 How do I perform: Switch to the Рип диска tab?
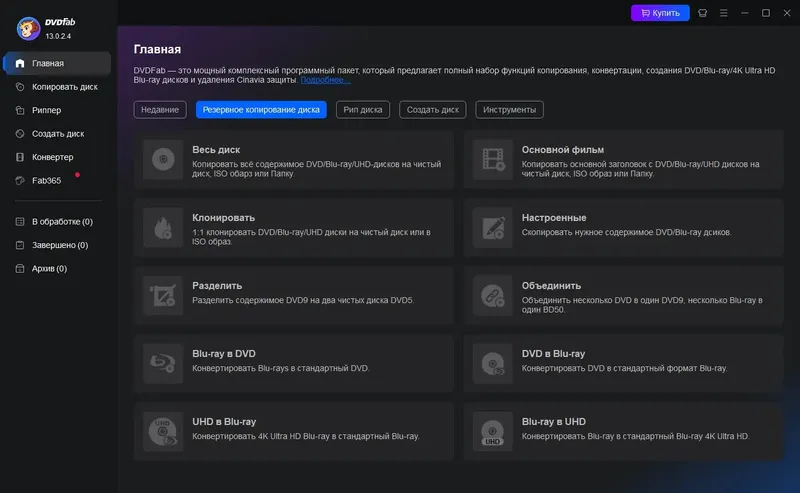coord(363,110)
